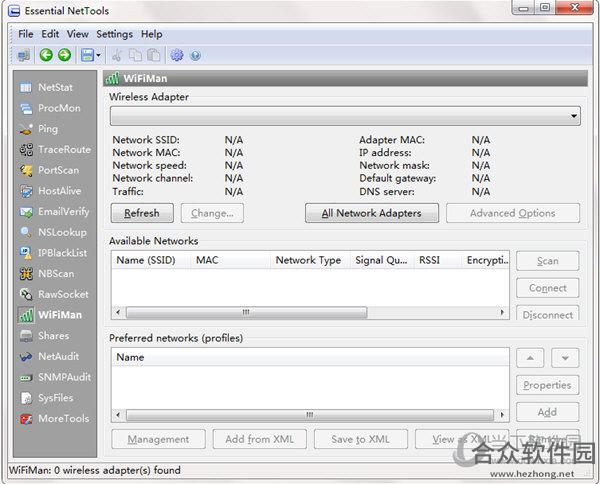Click the Scan button
600x484 pixels.
click(x=548, y=261)
